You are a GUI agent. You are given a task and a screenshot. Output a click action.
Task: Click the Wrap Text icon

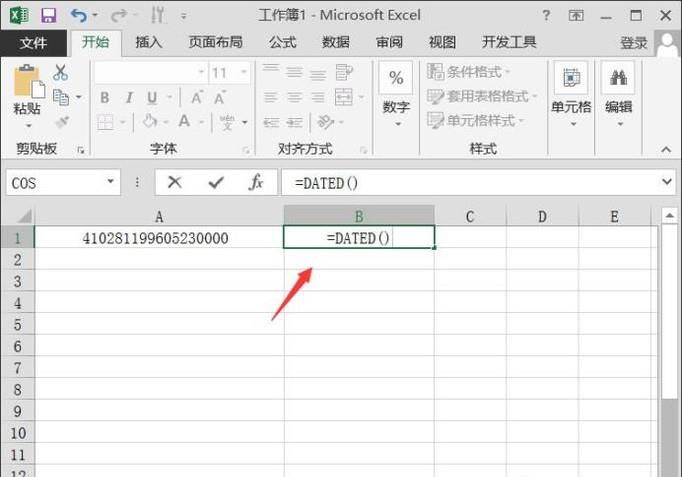click(344, 73)
